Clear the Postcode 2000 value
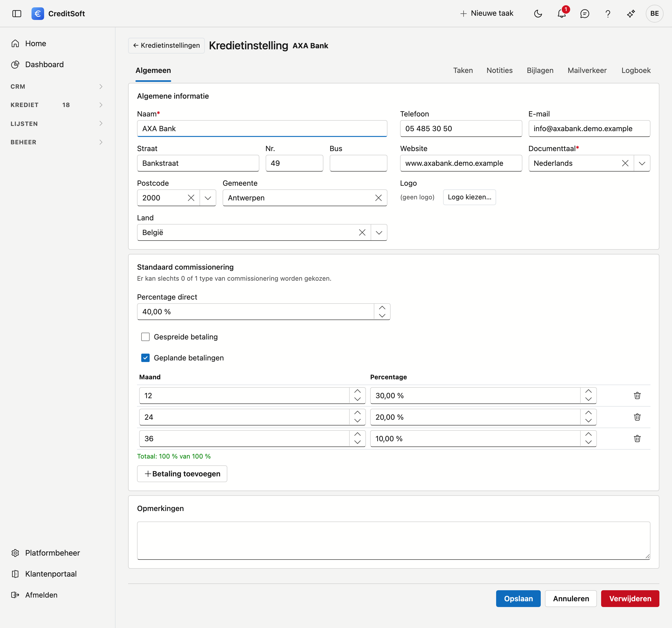672x628 pixels. click(x=191, y=198)
